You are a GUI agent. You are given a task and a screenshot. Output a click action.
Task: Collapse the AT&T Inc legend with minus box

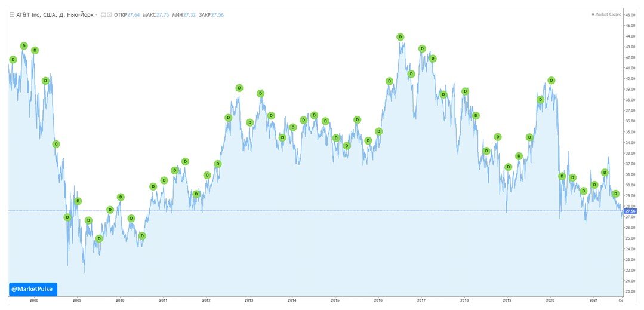pos(11,14)
